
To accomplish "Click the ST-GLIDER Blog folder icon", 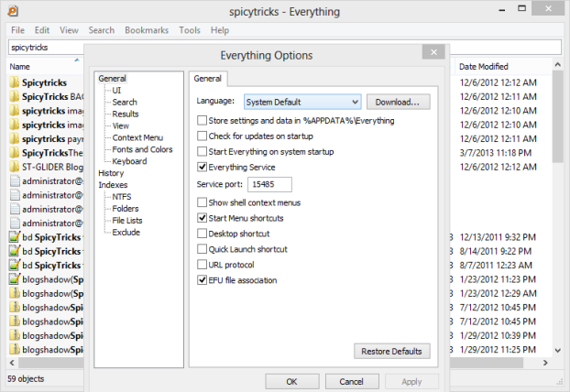I will [15, 167].
